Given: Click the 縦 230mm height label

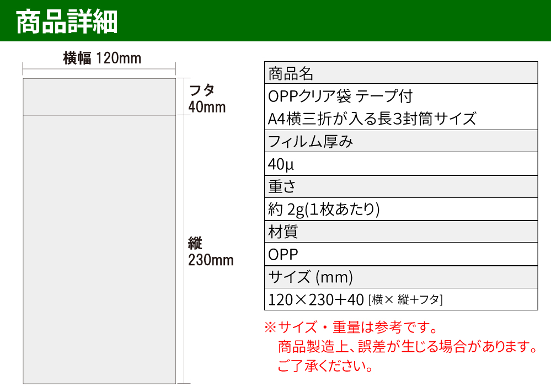Looking at the screenshot, I should point(210,251).
